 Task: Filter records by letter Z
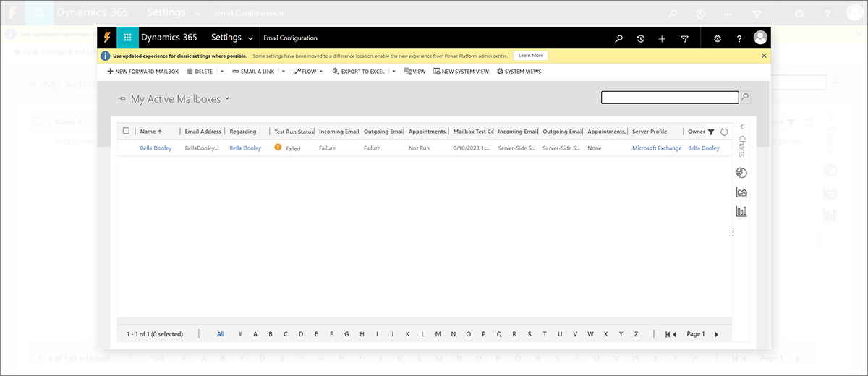coord(636,334)
